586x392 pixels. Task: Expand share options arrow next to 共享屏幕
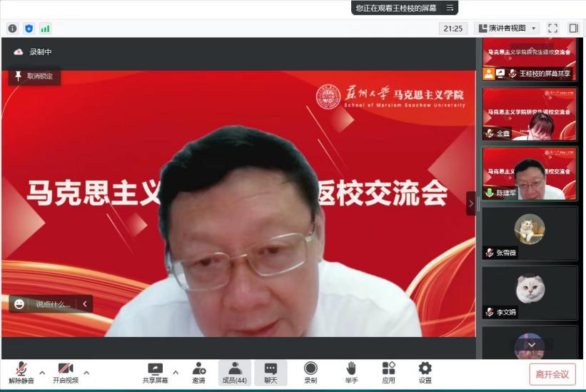coord(176,373)
